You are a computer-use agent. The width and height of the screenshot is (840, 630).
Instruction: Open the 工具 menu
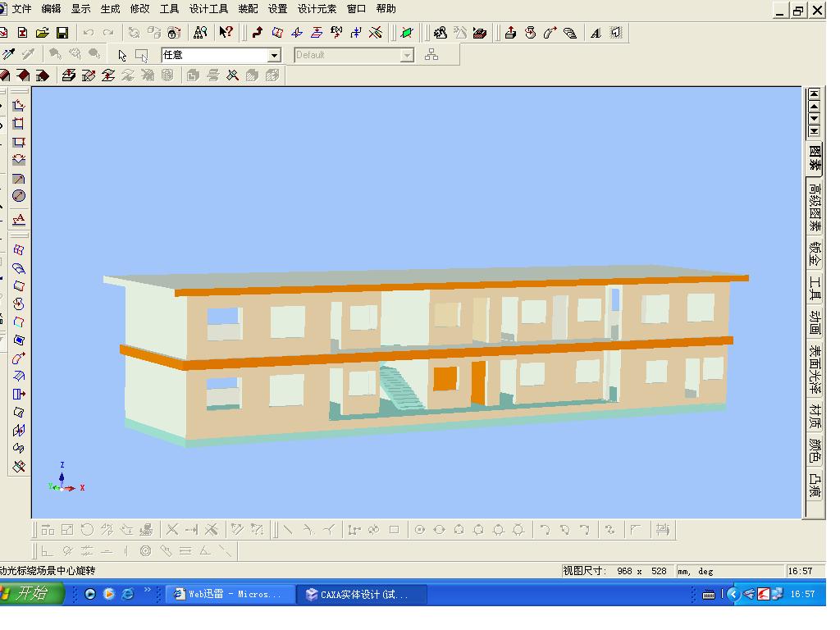click(169, 9)
